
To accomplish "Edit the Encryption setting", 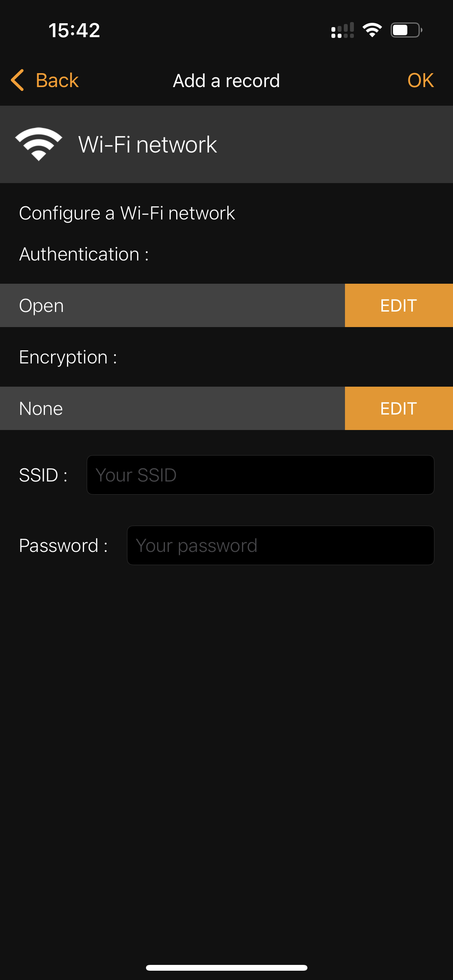I will pyautogui.click(x=399, y=408).
